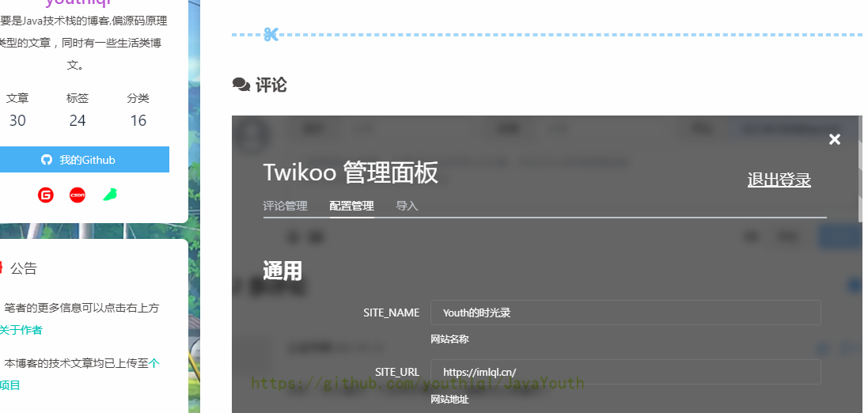Click the 公告 announcement heading
868x413 pixels.
point(23,268)
